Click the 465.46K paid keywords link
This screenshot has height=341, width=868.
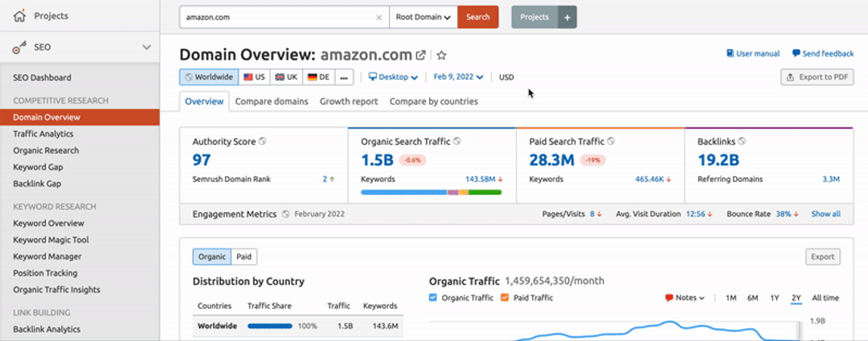tap(650, 179)
